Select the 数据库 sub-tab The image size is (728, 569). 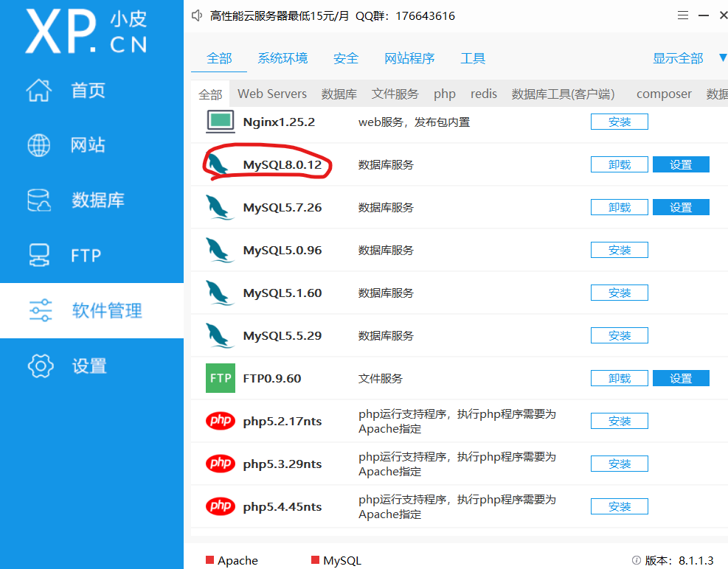339,94
